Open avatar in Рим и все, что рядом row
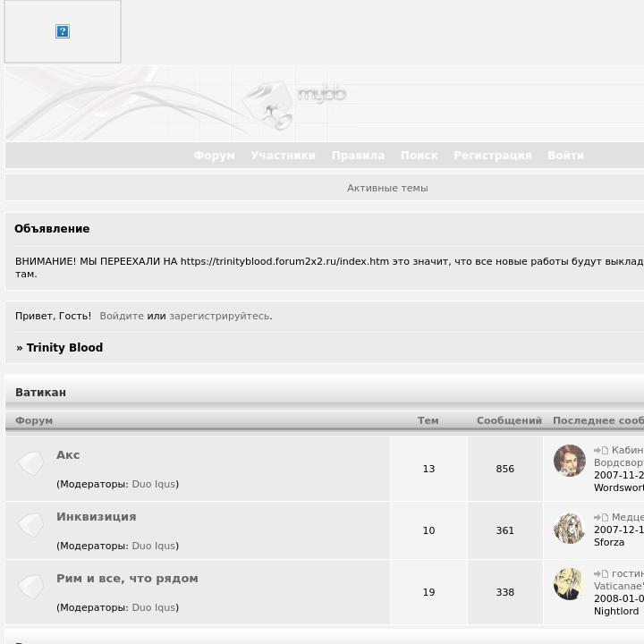Viewport: 644px width, 644px height. [x=569, y=583]
